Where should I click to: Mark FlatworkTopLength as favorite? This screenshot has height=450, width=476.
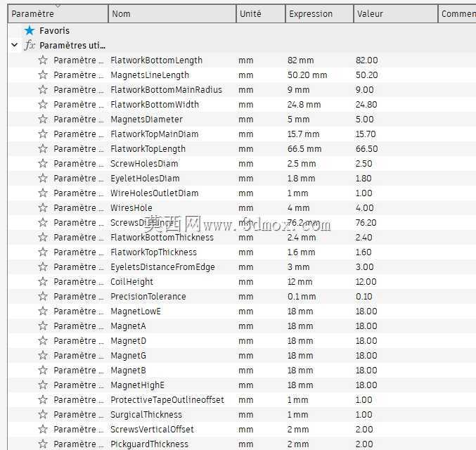[43, 149]
